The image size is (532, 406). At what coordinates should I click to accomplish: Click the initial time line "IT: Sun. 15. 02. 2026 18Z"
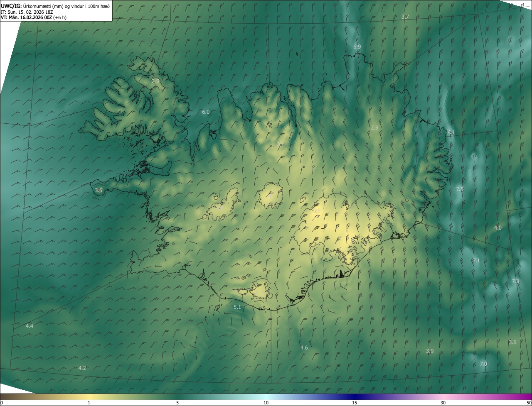(x=27, y=12)
